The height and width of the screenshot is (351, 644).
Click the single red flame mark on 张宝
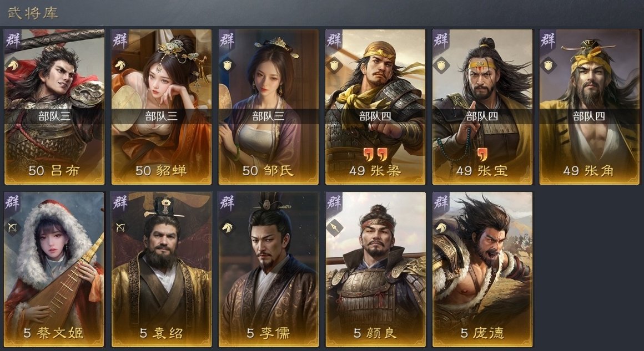point(482,155)
